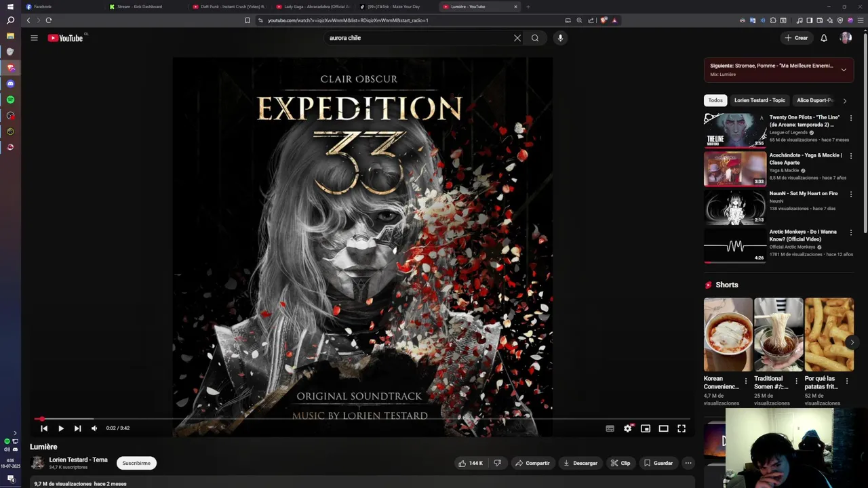Toggle theater mode view

coord(663,428)
